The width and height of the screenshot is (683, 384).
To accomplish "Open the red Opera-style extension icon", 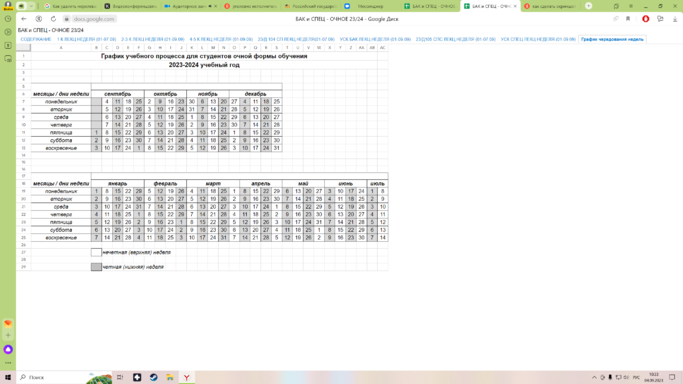I will point(646,19).
